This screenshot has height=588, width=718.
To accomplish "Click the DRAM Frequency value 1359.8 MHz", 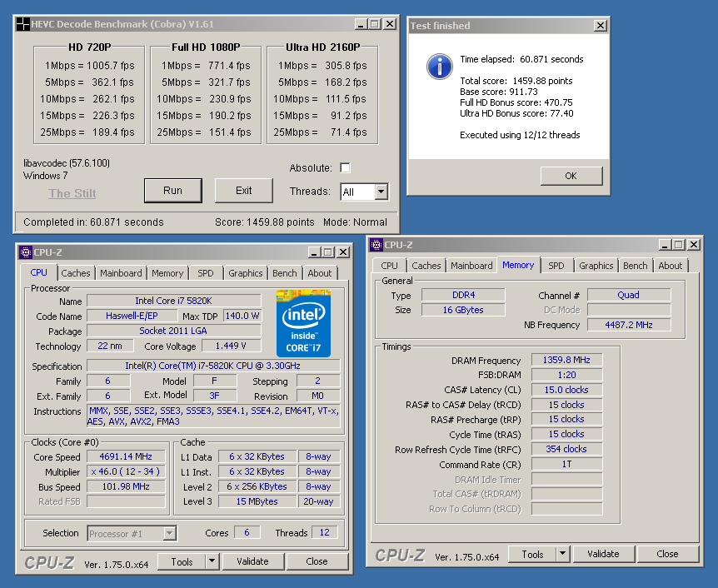I will click(x=566, y=360).
